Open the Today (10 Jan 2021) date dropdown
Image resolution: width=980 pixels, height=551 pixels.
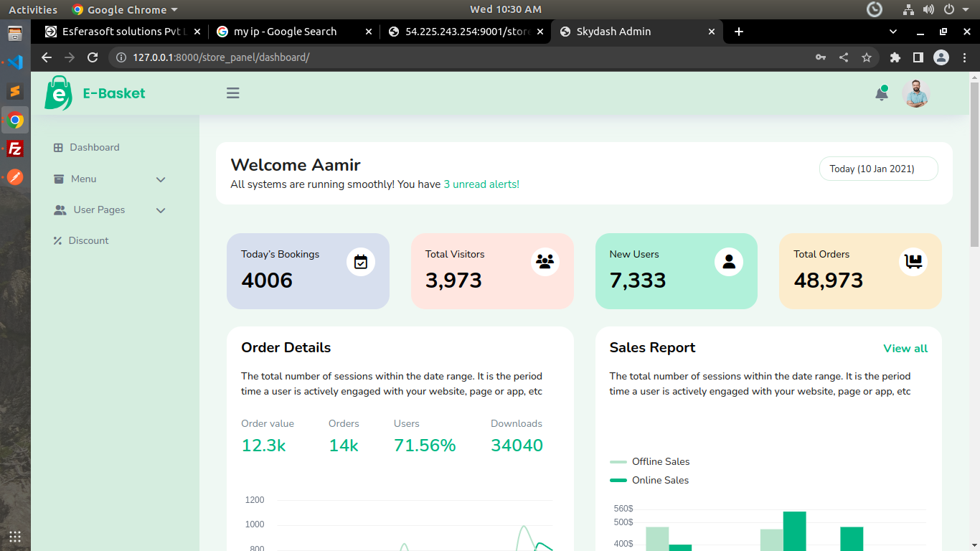click(878, 169)
